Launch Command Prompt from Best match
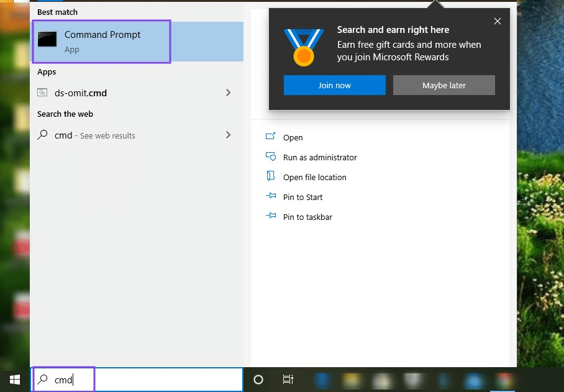Image resolution: width=564 pixels, height=392 pixels. click(x=101, y=41)
